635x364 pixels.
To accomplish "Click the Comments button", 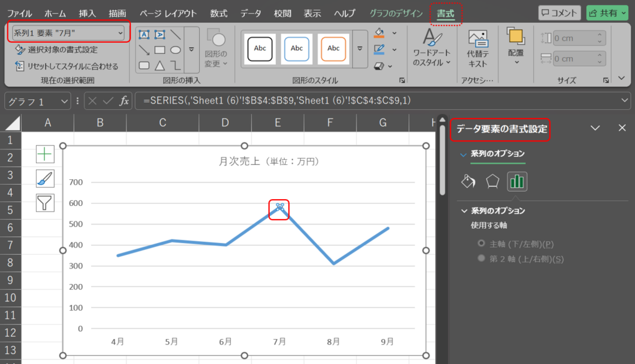I will (559, 13).
